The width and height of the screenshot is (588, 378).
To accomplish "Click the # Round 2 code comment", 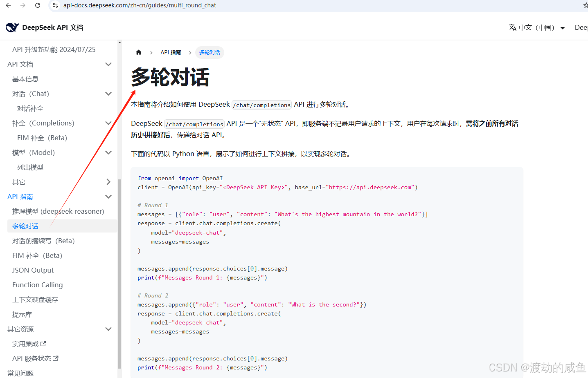I will click(153, 295).
